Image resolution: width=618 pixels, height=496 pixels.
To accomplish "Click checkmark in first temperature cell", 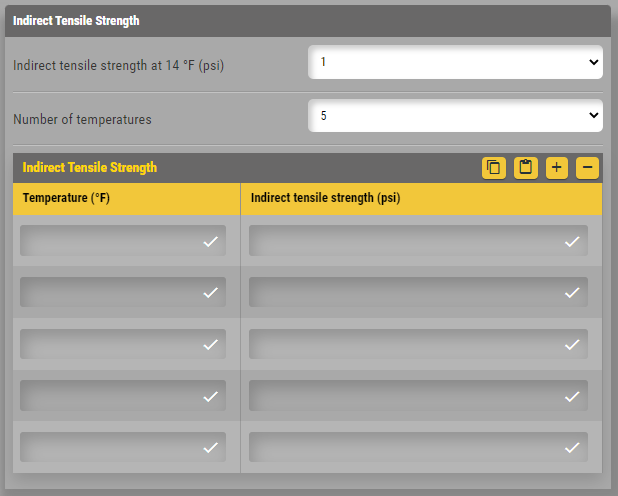I will click(x=210, y=241).
